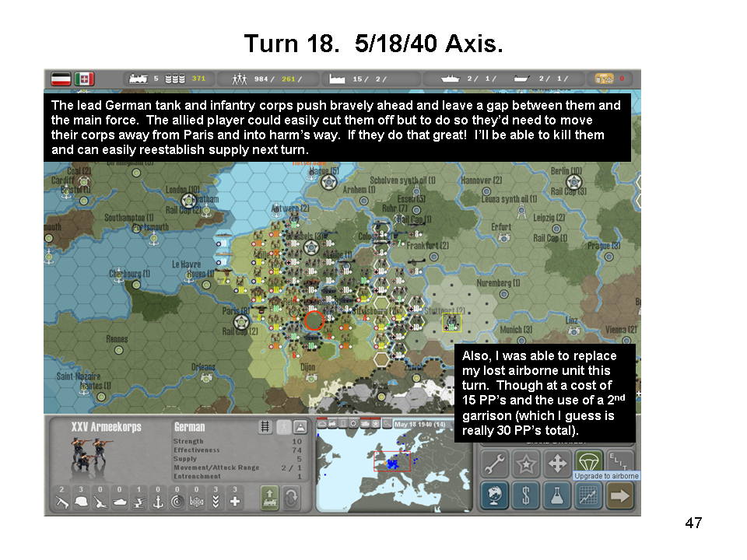Select the yellow-highlighted unit near Stuttgart
The width and height of the screenshot is (747, 560).
451,322
